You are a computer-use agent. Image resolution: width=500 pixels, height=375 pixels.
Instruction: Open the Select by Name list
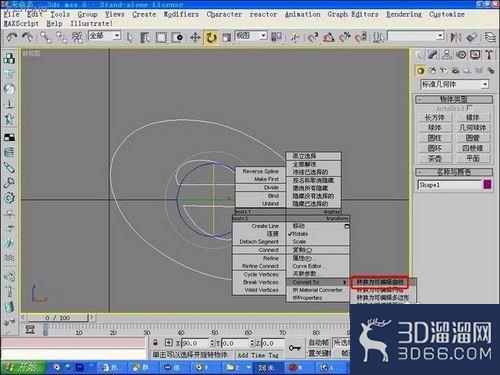(x=145, y=37)
